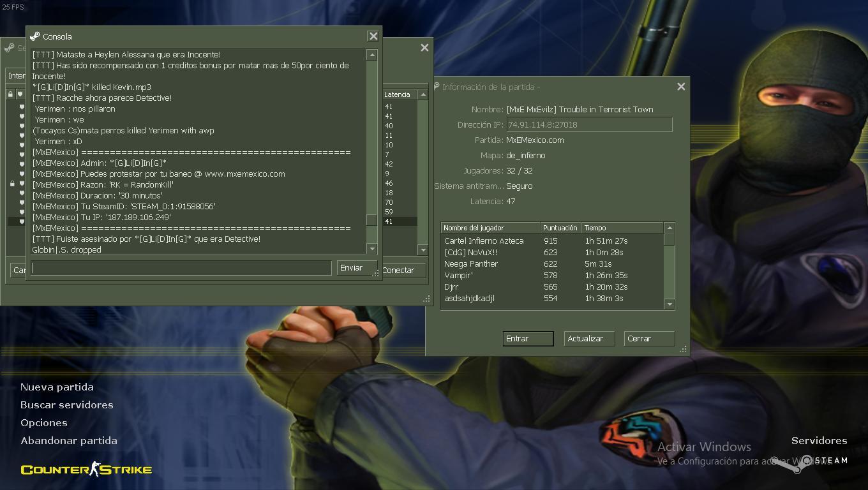Select Abandonar partida in the main menu
The height and width of the screenshot is (490, 868).
point(69,441)
